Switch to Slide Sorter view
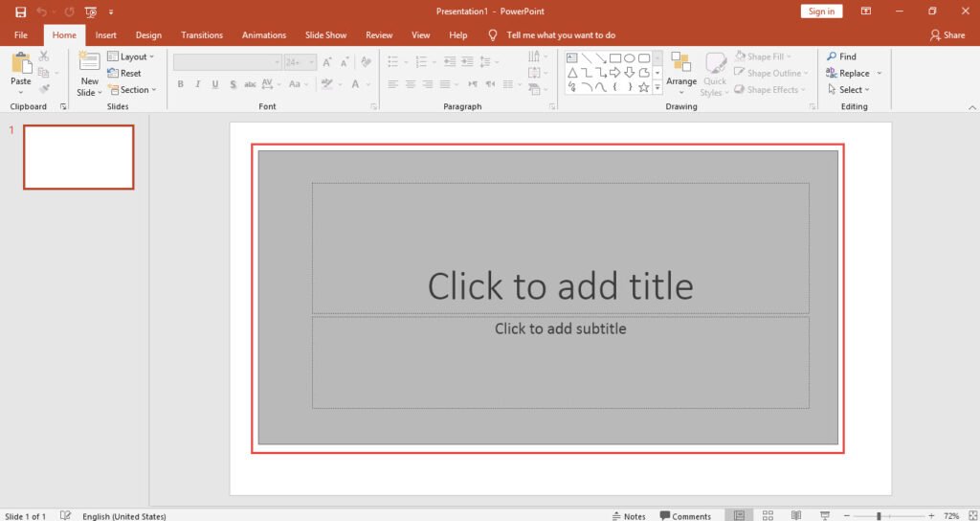This screenshot has height=521, width=980. 768,515
